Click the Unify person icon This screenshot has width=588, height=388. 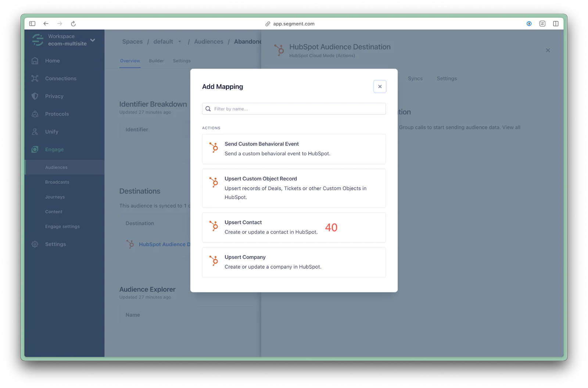(x=35, y=132)
